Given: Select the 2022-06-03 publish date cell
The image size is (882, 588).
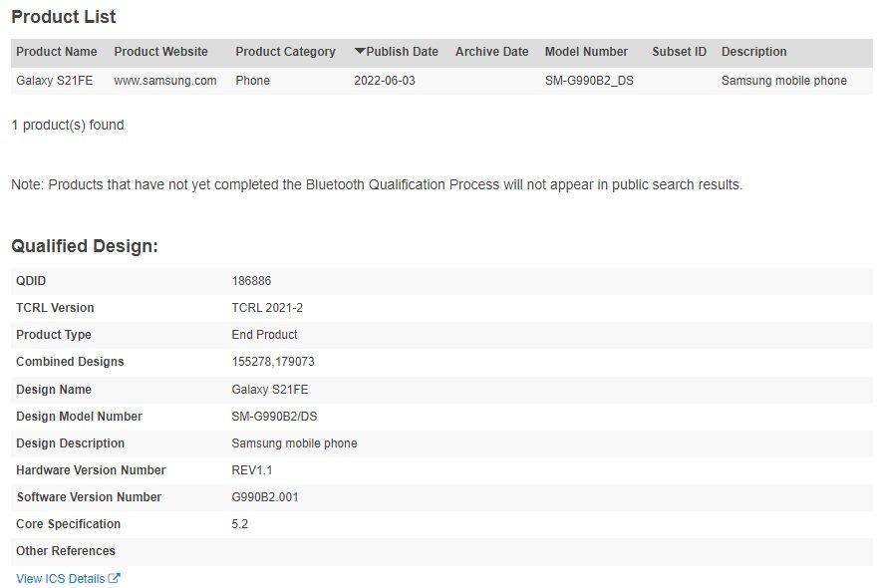Looking at the screenshot, I should (x=385, y=81).
